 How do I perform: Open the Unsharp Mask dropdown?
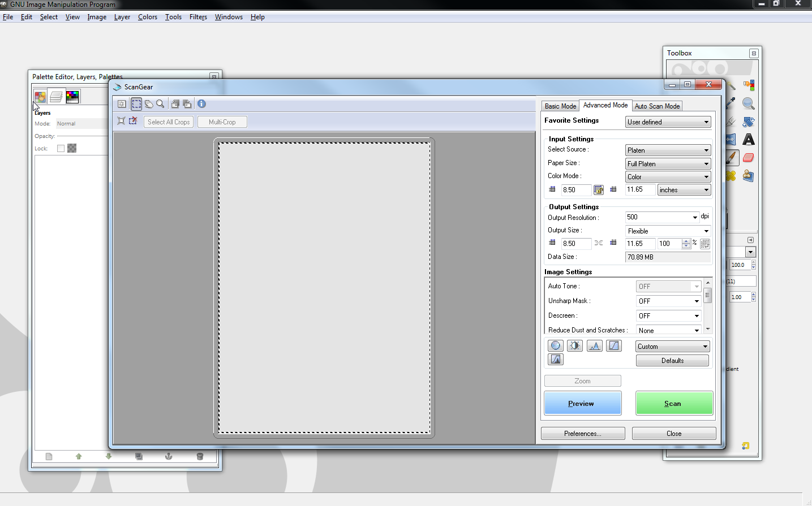[669, 301]
